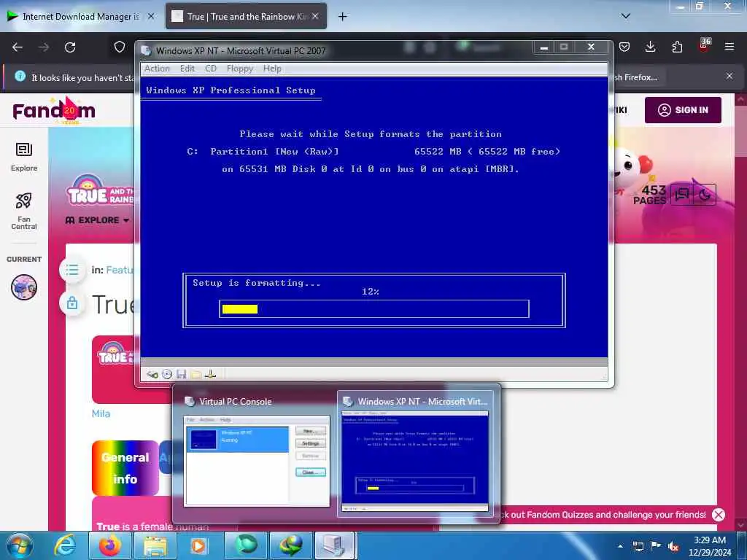The image size is (747, 560).
Task: Open the Firefox application menu
Action: [x=729, y=47]
